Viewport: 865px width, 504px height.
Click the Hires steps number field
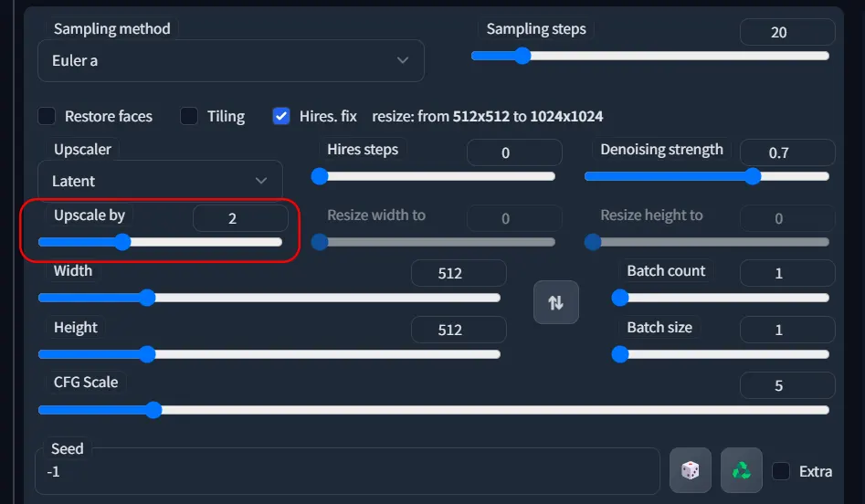(514, 152)
